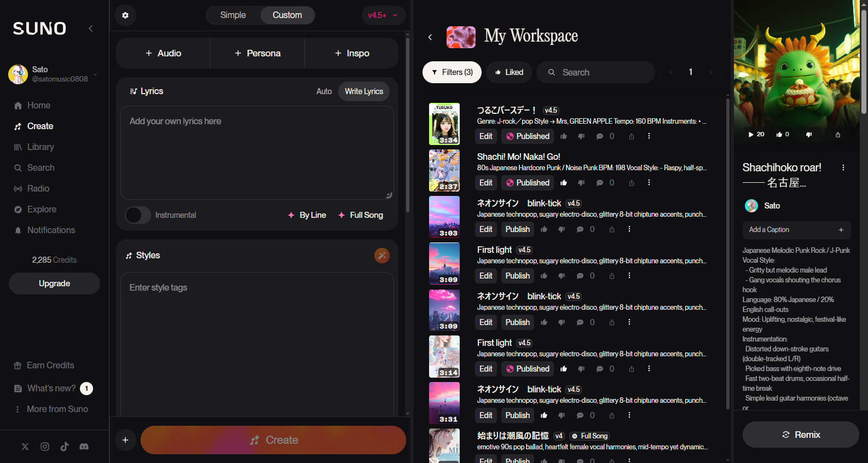Open Search in the sidebar

(34, 168)
